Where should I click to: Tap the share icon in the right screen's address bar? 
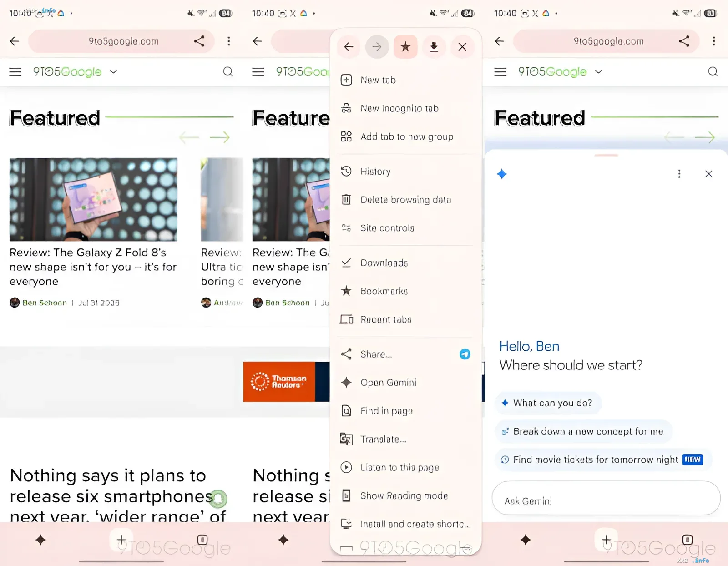coord(684,41)
